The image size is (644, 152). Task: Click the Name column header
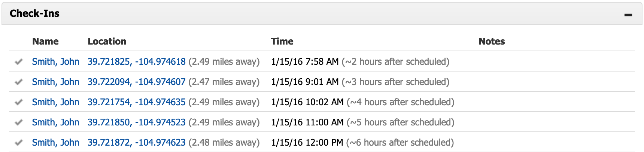click(x=45, y=42)
